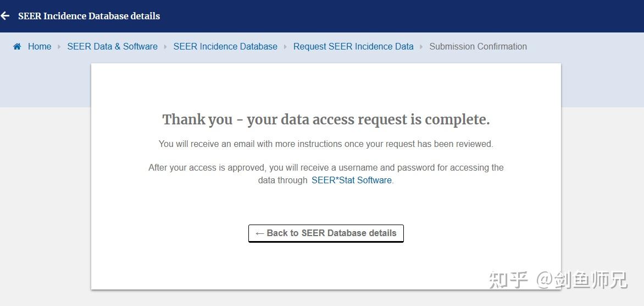The width and height of the screenshot is (644, 306).
Task: Click the arrow before Submission Confirmation
Action: pos(421,47)
